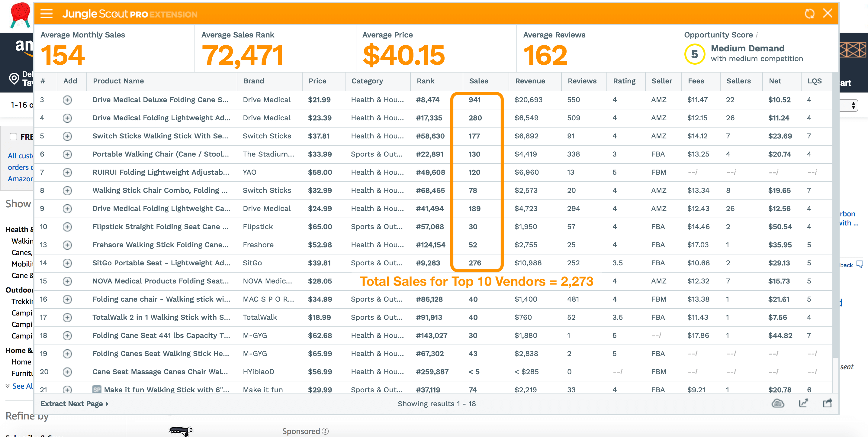
Task: Add the Flipstick Straight Folding Seat Cane
Action: [67, 227]
